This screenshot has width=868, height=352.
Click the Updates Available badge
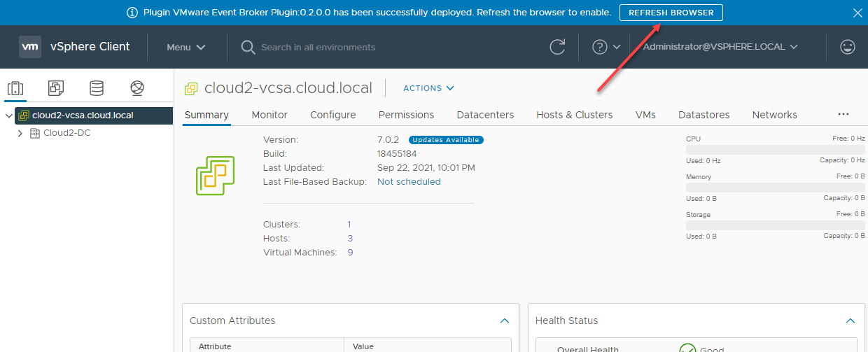tap(446, 140)
